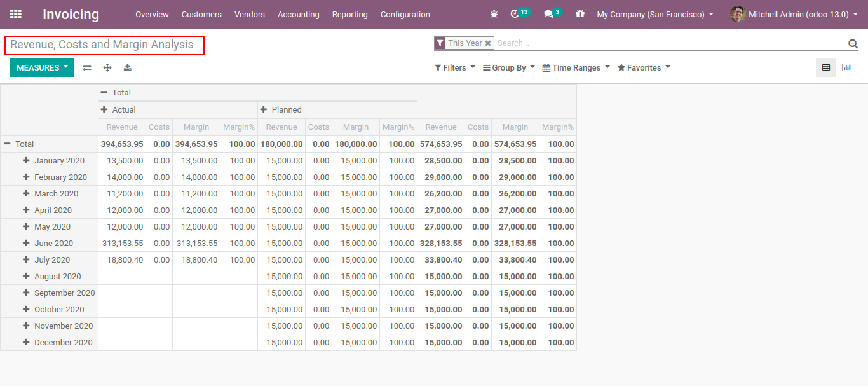Flip the pivot table axes

point(87,67)
